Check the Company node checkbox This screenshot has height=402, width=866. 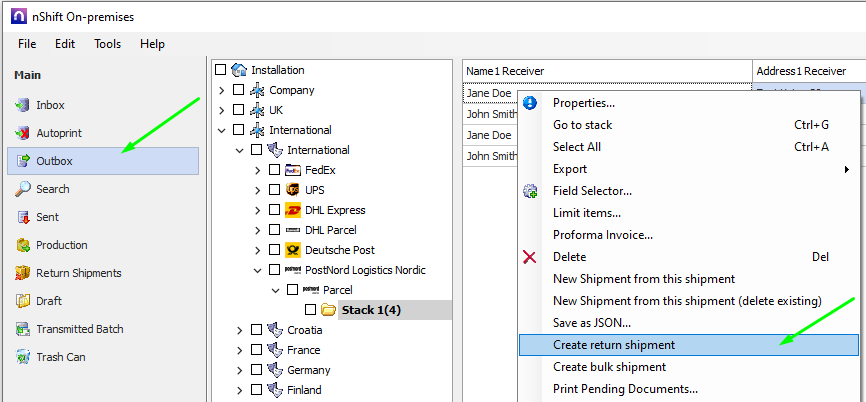(238, 90)
